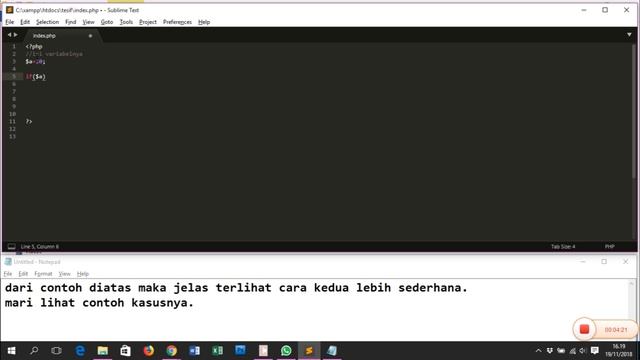Open the Notepad Edit menu

pos(23,274)
